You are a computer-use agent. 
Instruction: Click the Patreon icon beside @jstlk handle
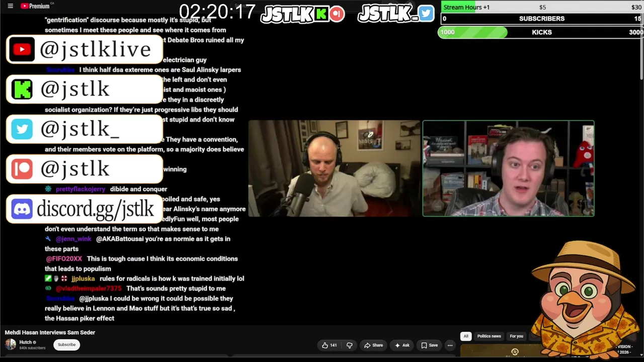point(22,169)
